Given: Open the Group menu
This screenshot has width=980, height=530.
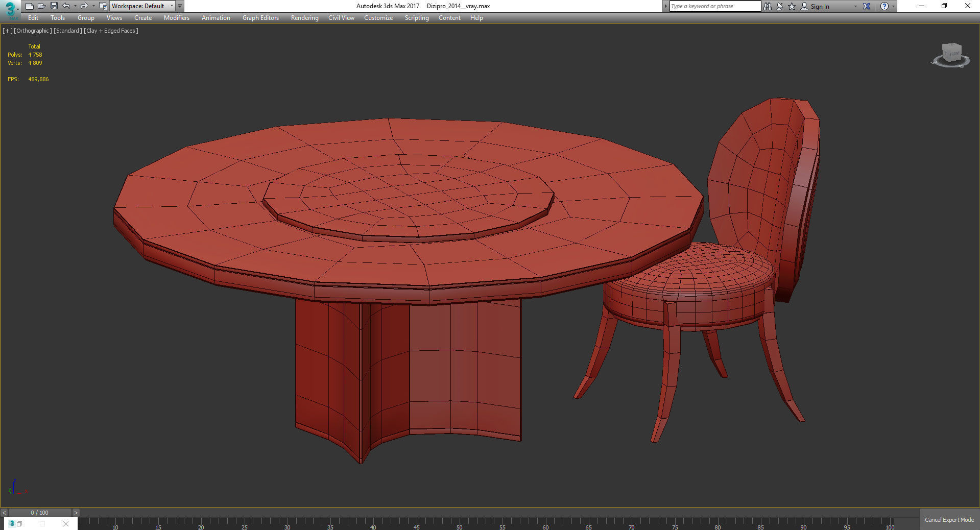Looking at the screenshot, I should pos(86,18).
